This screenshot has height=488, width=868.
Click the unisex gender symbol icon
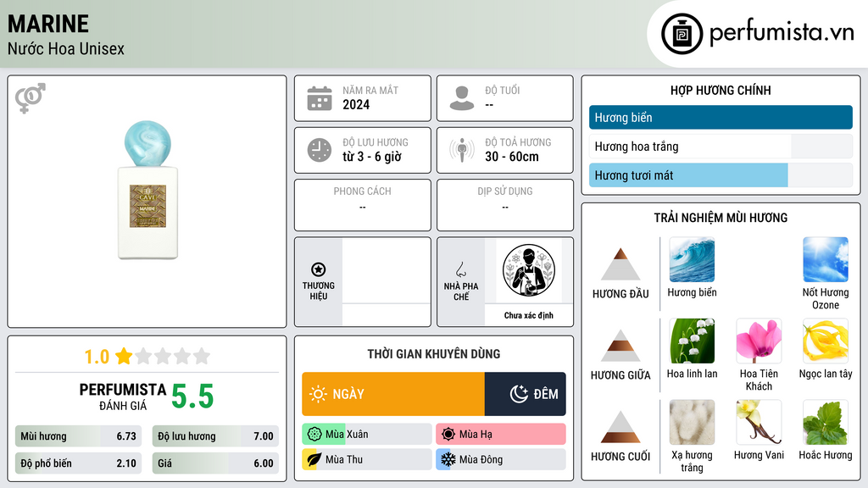(31, 98)
